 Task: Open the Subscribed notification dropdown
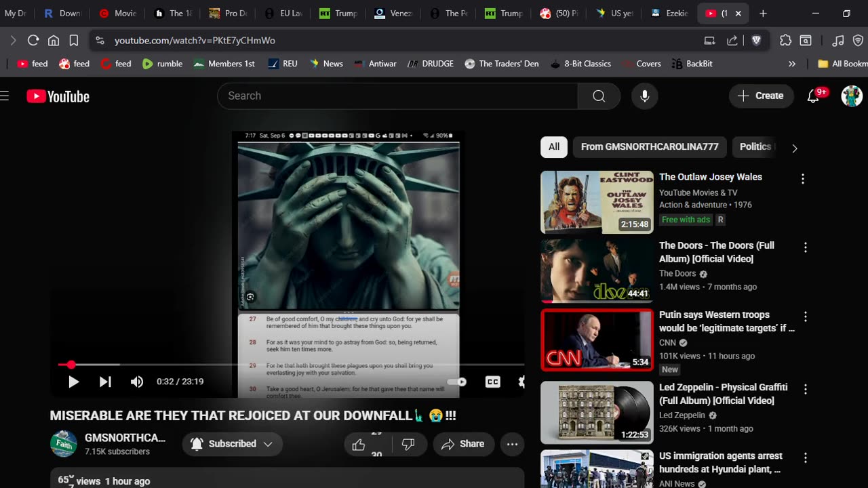coord(233,444)
